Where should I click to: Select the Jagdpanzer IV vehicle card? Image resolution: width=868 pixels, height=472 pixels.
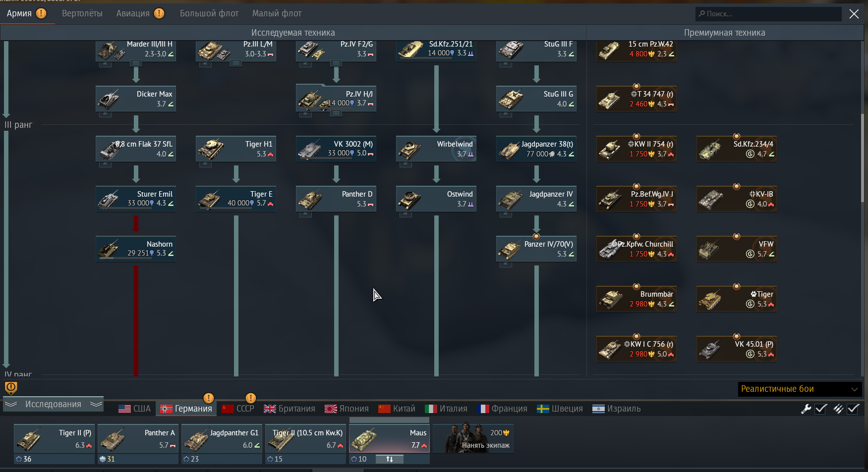[536, 199]
